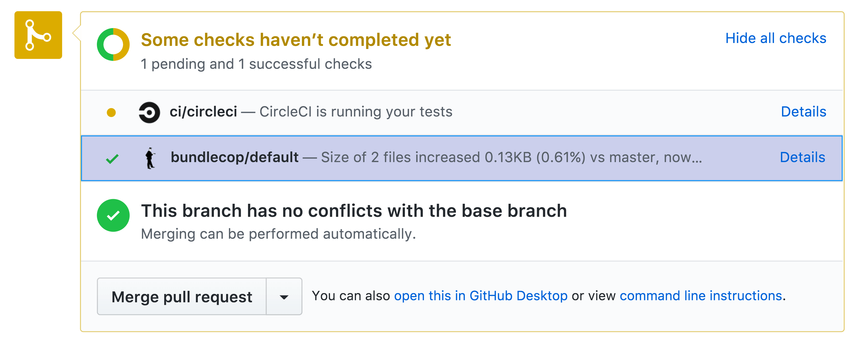This screenshot has width=868, height=344.
Task: Click the bundlecop avatar icon
Action: [150, 158]
